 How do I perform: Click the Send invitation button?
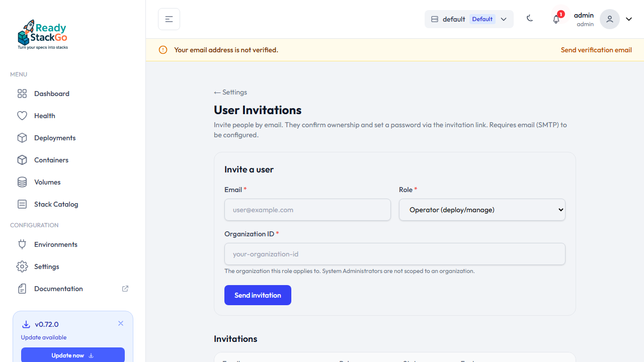pos(258,295)
